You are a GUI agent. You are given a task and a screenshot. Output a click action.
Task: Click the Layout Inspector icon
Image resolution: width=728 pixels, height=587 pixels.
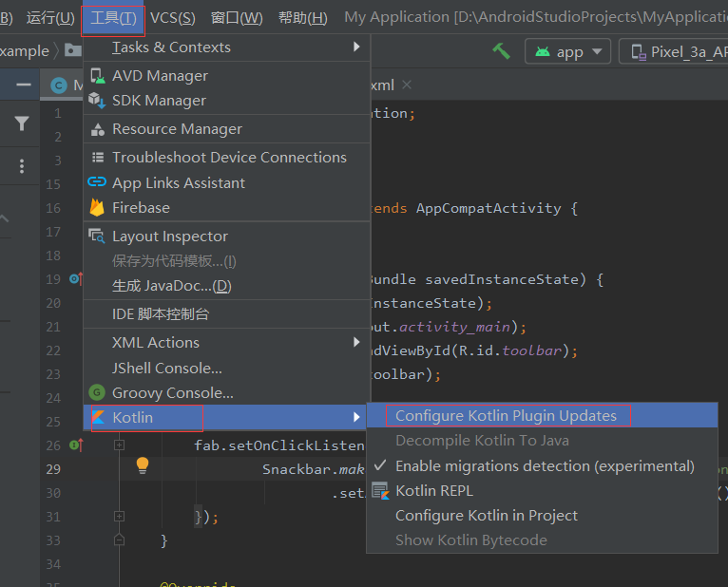click(x=97, y=237)
